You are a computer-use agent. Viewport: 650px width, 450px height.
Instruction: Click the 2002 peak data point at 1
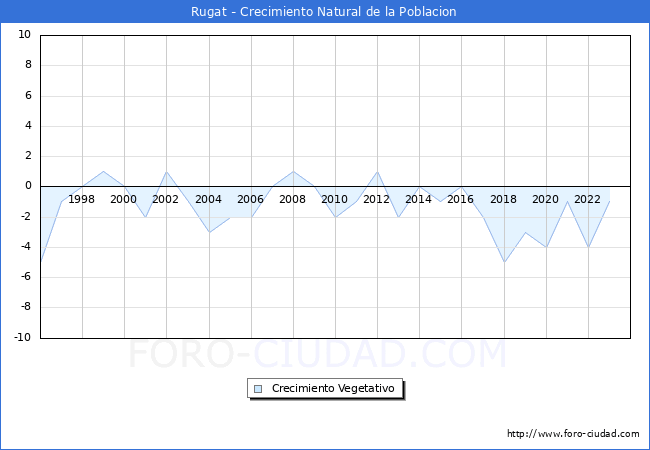(x=166, y=171)
